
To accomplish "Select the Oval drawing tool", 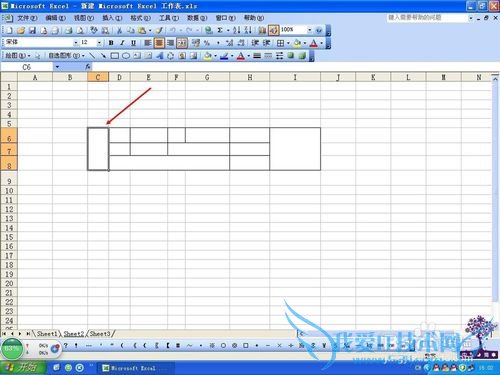I will click(126, 56).
